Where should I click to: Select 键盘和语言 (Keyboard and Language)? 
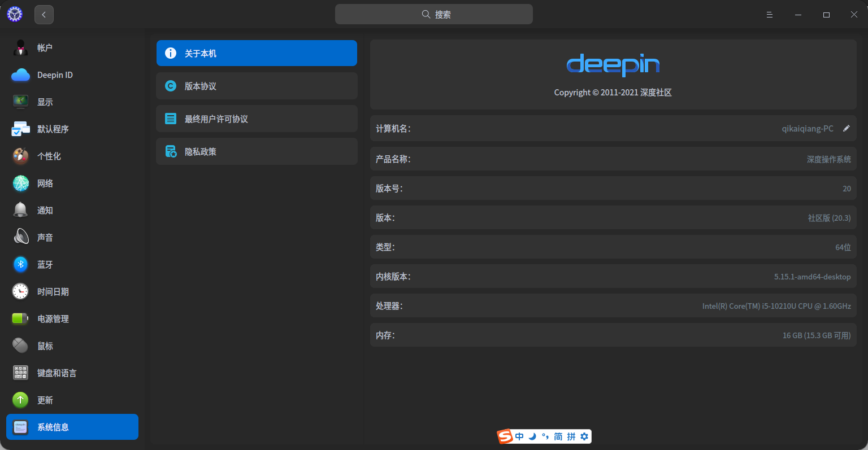[72, 373]
